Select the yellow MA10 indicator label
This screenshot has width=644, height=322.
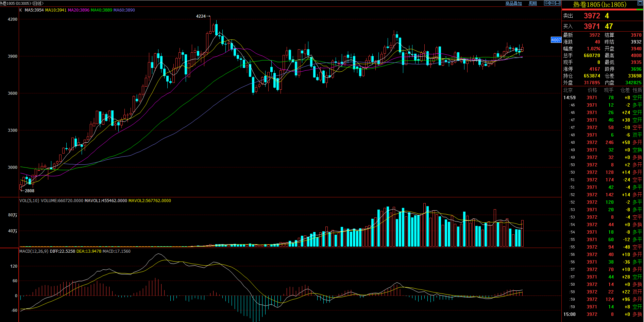[56, 10]
